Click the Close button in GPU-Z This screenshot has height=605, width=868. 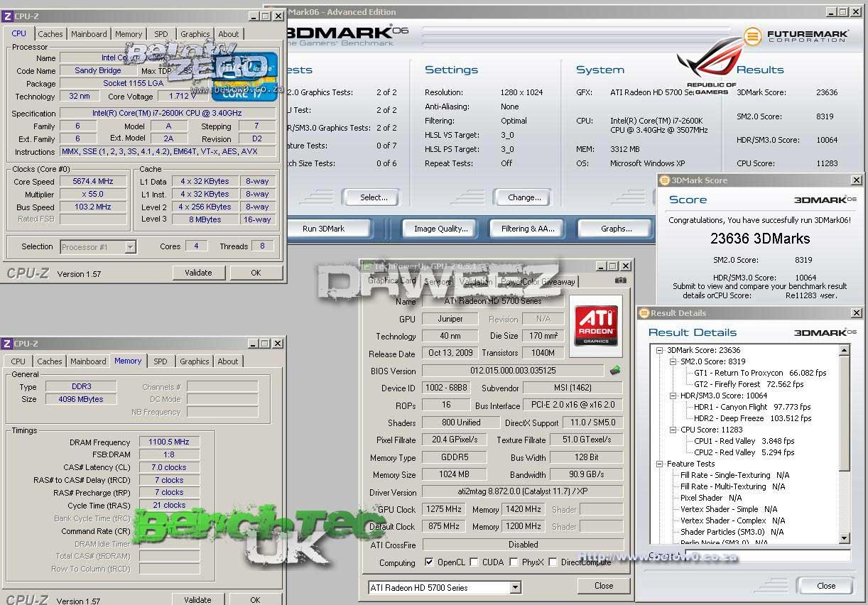tap(604, 586)
